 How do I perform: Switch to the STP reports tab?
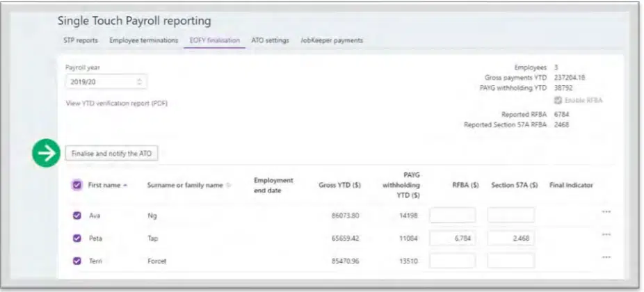tap(81, 40)
